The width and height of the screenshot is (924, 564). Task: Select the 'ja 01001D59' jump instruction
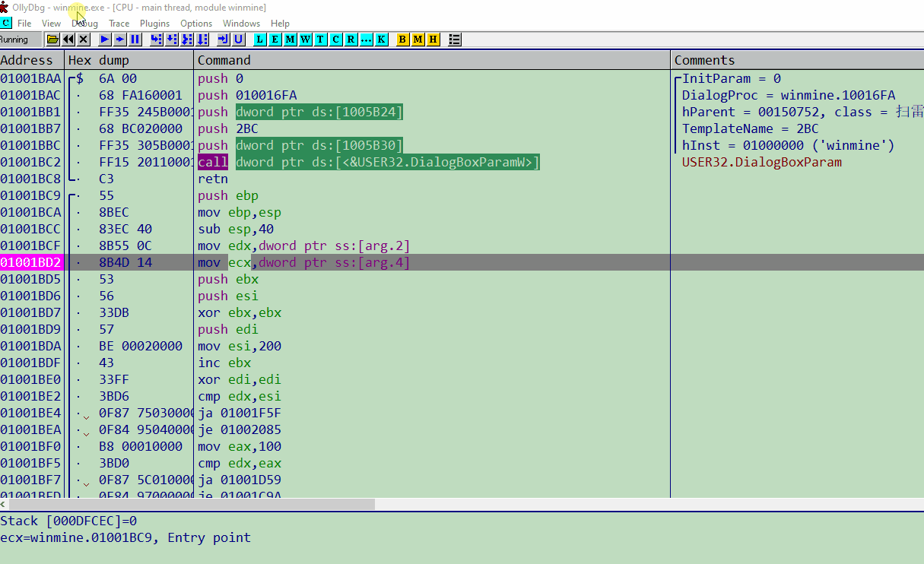coord(240,480)
